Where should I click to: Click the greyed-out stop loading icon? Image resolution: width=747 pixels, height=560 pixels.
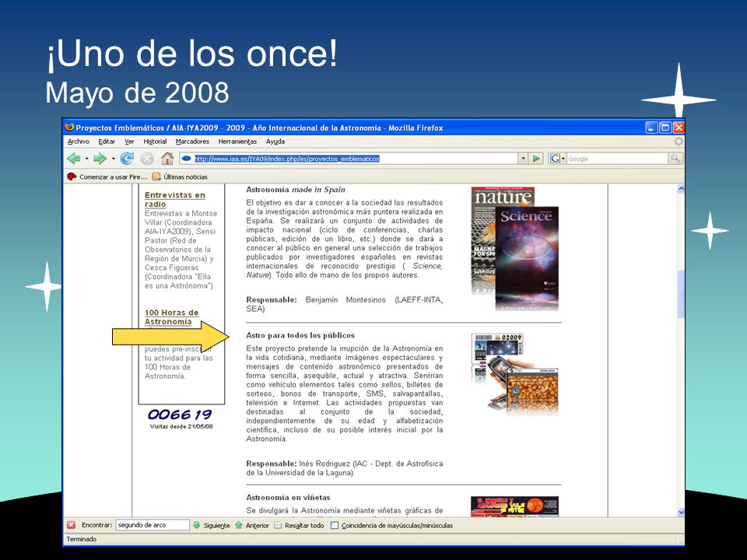147,159
